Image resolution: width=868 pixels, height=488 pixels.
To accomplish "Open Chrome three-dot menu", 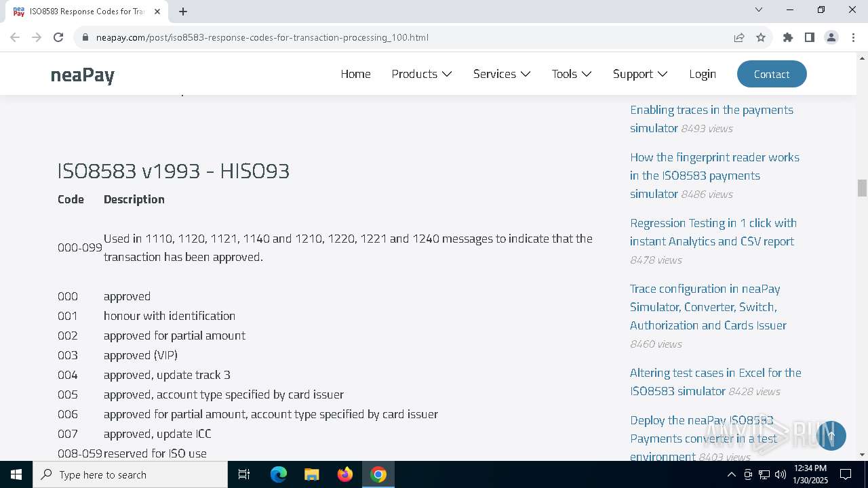I will click(x=853, y=37).
